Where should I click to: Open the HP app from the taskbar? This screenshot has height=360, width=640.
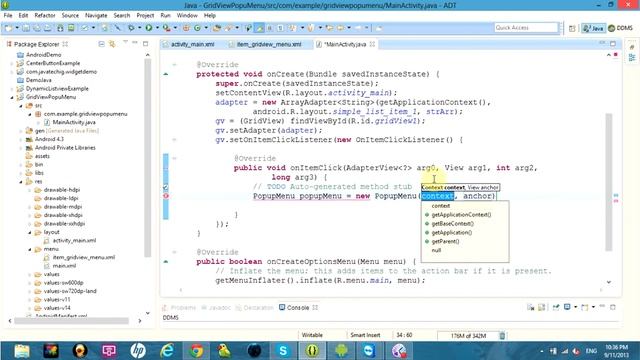click(138, 351)
